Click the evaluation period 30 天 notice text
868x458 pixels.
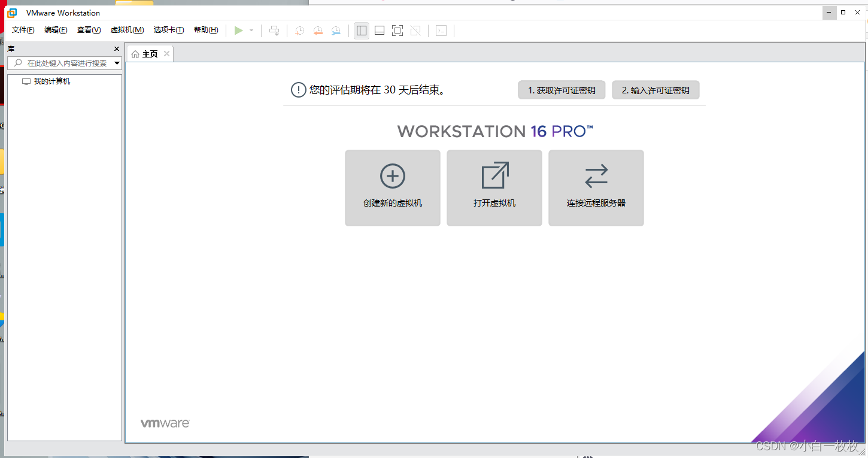click(x=377, y=90)
